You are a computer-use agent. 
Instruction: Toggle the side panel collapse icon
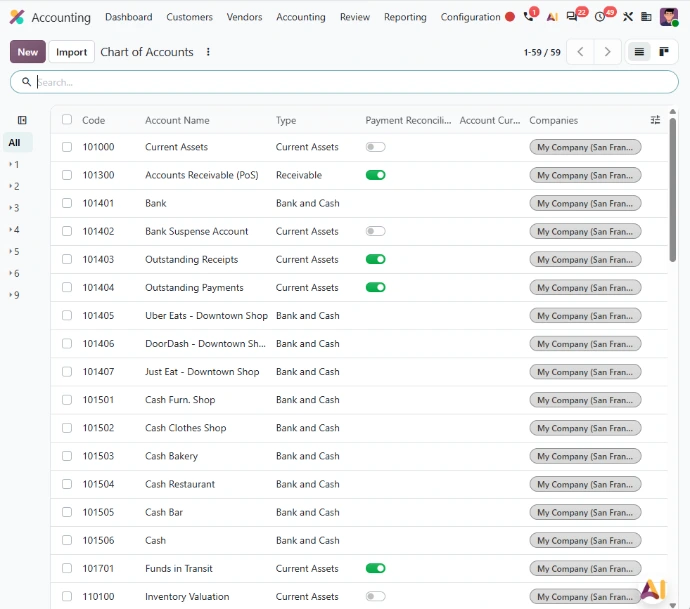click(22, 120)
